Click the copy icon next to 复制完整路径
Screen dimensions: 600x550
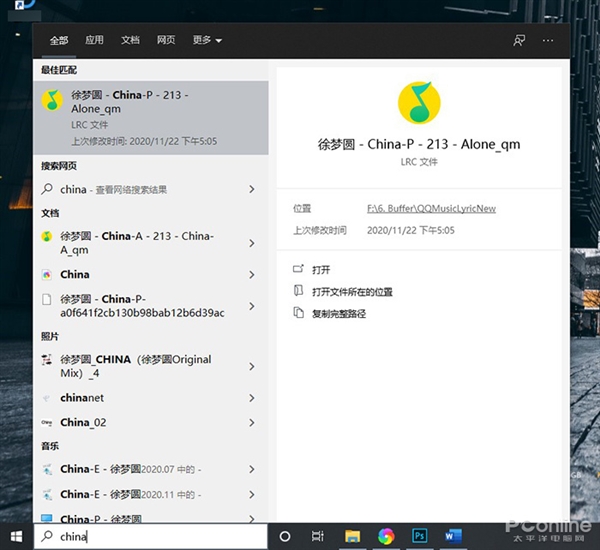point(298,312)
